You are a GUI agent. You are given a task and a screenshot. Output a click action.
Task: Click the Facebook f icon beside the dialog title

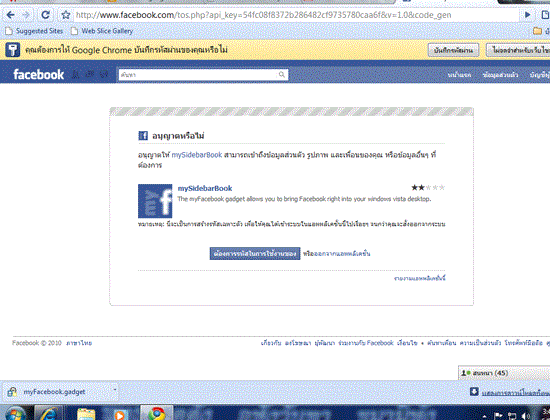(143, 135)
